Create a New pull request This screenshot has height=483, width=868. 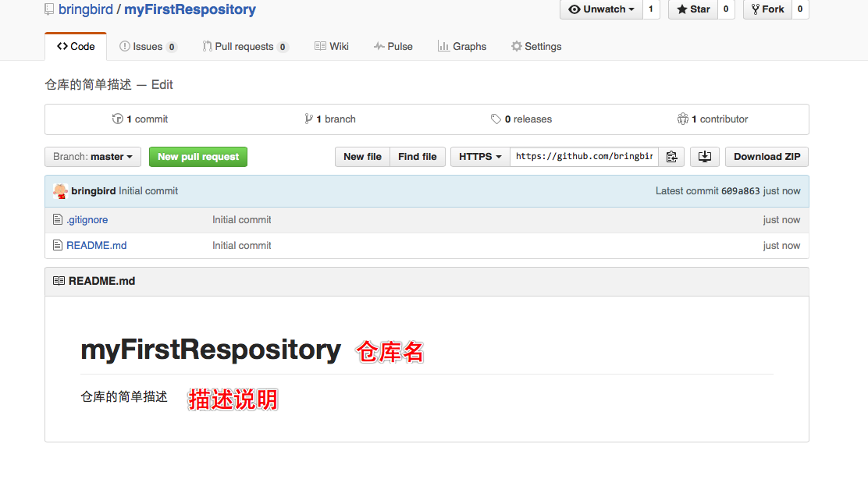[198, 157]
